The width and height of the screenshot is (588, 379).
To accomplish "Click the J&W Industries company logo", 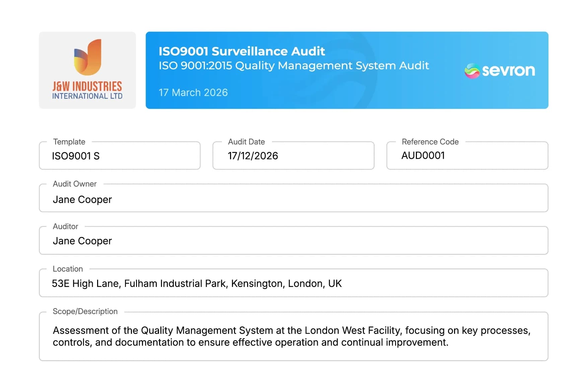I will coord(87,70).
